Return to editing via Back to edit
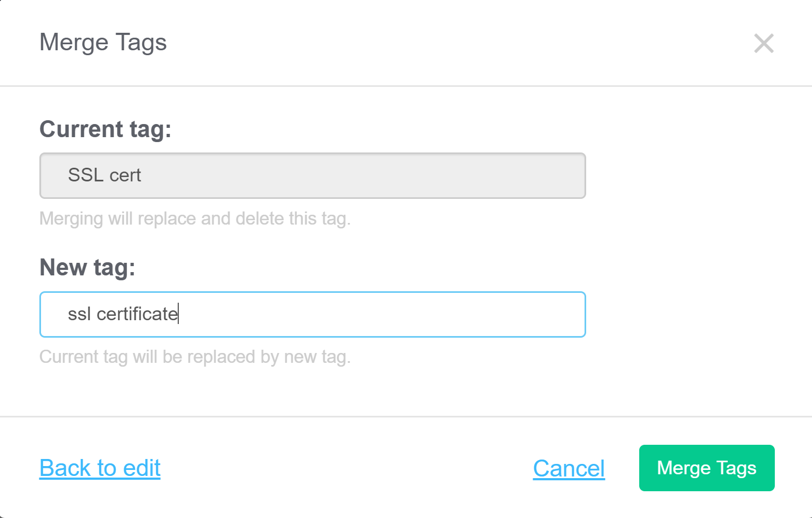This screenshot has height=518, width=812. point(100,468)
